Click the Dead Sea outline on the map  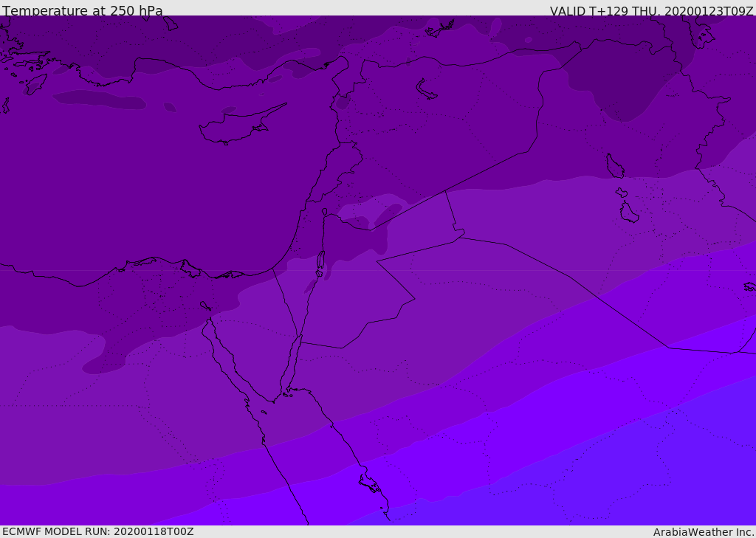[x=320, y=263]
